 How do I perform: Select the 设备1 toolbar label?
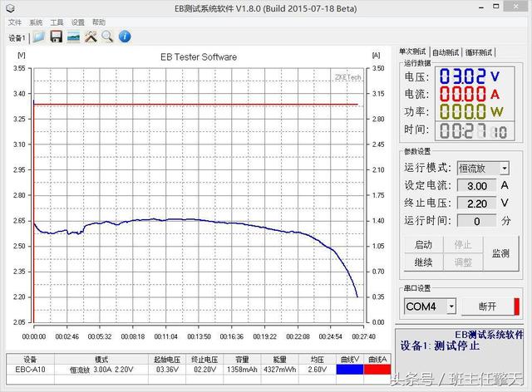pos(17,38)
